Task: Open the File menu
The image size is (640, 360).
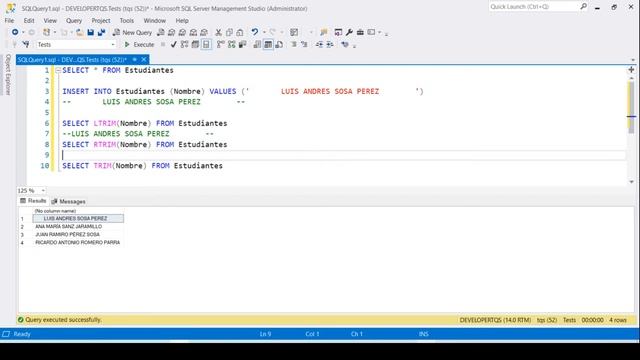Action: 9,20
